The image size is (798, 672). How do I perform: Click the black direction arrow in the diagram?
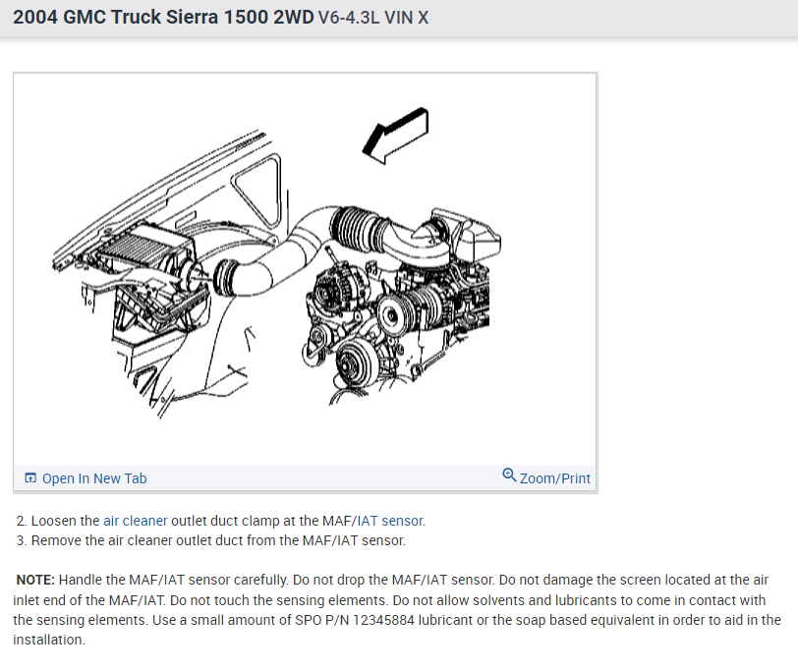[395, 136]
